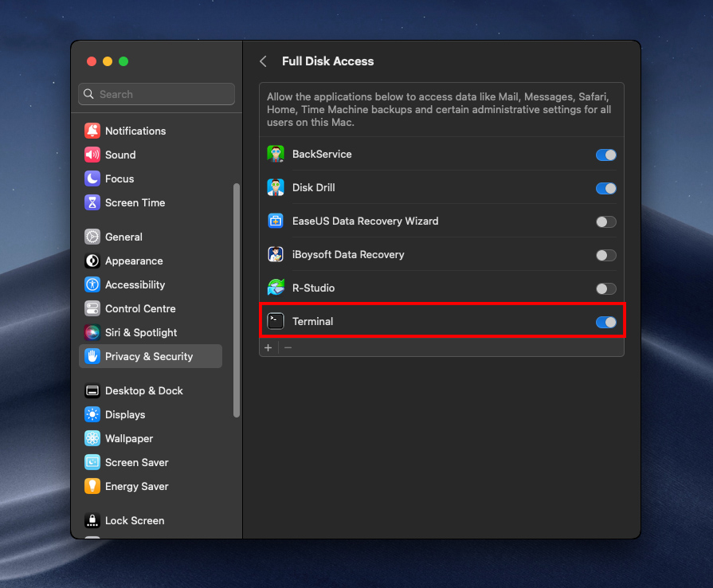Open Energy Saver settings label

point(137,486)
